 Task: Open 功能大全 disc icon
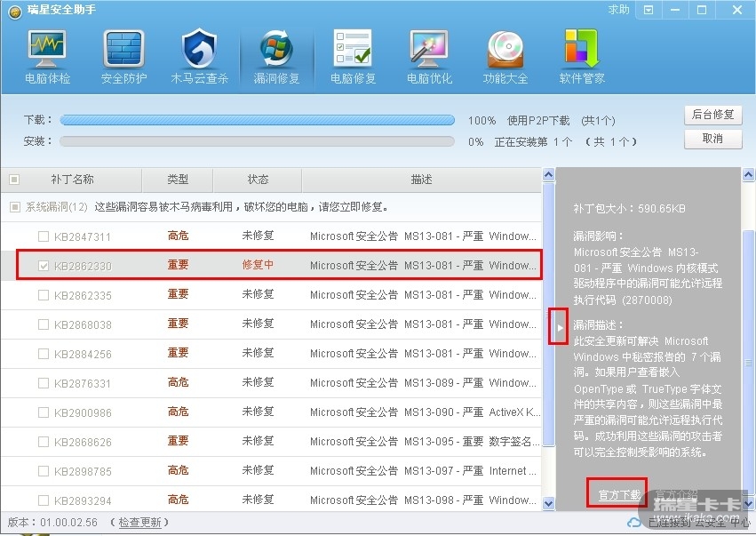point(505,49)
